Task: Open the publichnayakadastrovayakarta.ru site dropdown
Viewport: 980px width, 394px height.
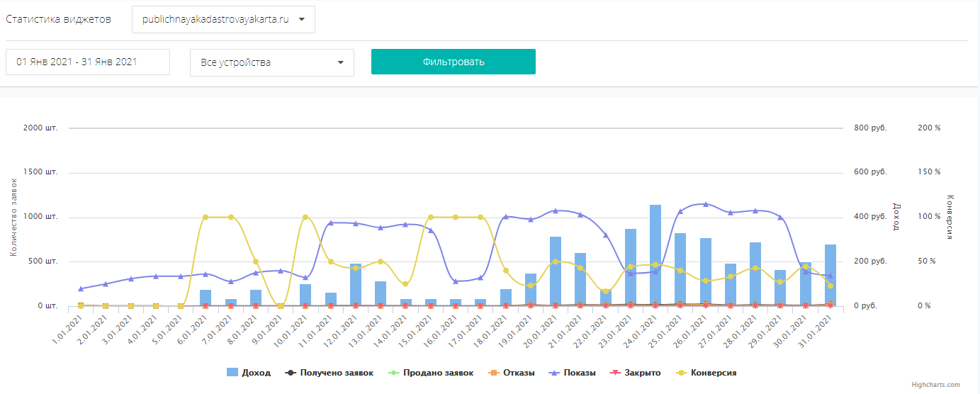Action: 215,20
